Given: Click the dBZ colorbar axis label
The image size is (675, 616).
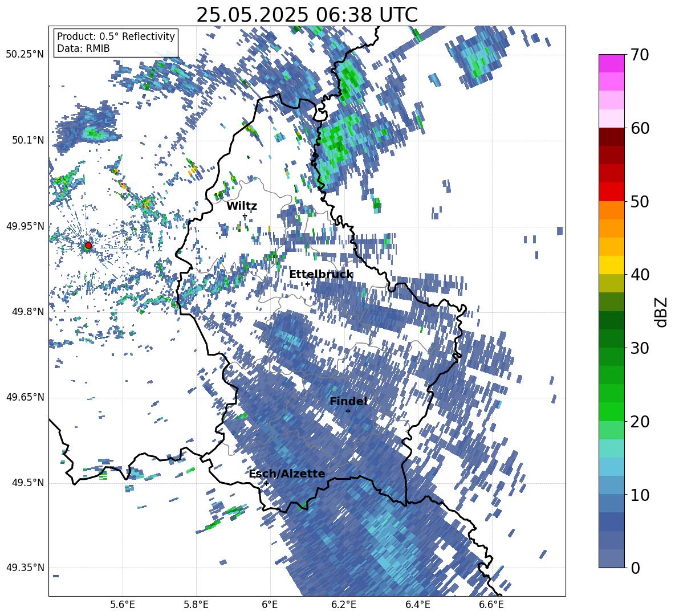Looking at the screenshot, I should pos(662,312).
